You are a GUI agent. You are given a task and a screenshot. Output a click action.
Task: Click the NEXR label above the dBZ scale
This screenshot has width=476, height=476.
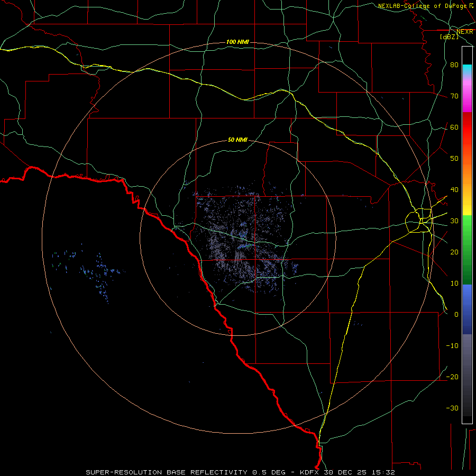click(464, 32)
